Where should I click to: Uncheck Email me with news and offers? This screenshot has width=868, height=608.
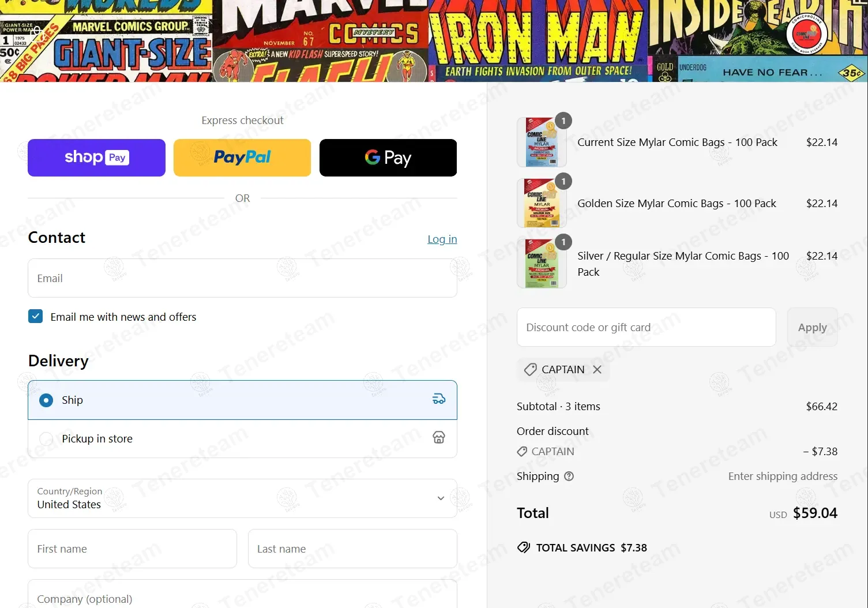[x=36, y=317]
